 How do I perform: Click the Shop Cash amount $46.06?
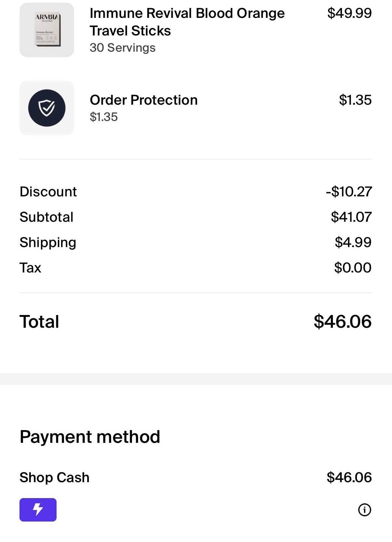(x=349, y=477)
